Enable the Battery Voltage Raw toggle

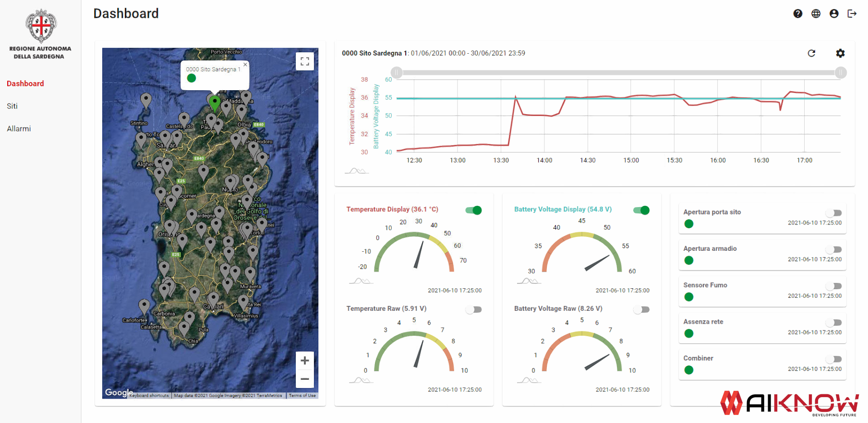(x=641, y=309)
